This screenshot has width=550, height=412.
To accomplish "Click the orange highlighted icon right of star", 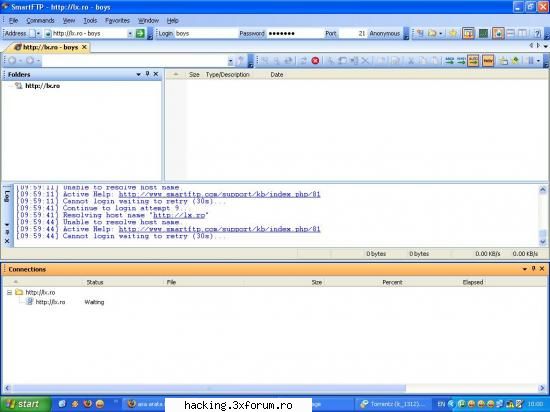I will click(x=468, y=33).
